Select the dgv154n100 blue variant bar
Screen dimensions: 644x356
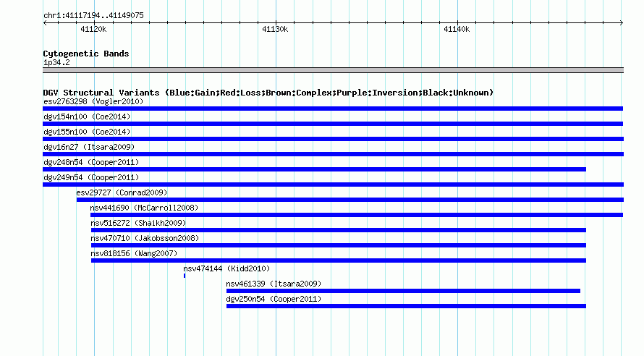coord(333,124)
